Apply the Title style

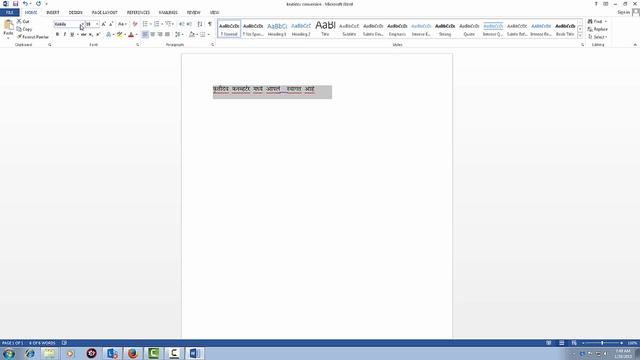tap(325, 29)
